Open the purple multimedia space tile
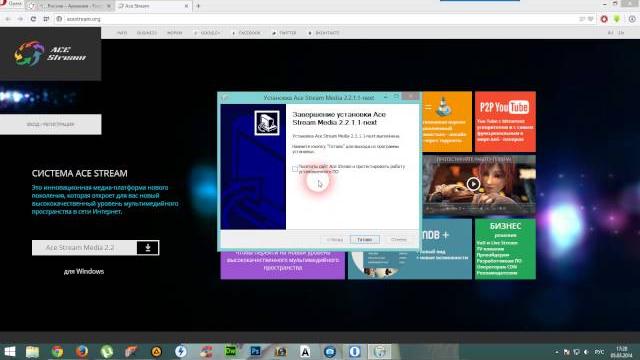 [x=282, y=264]
